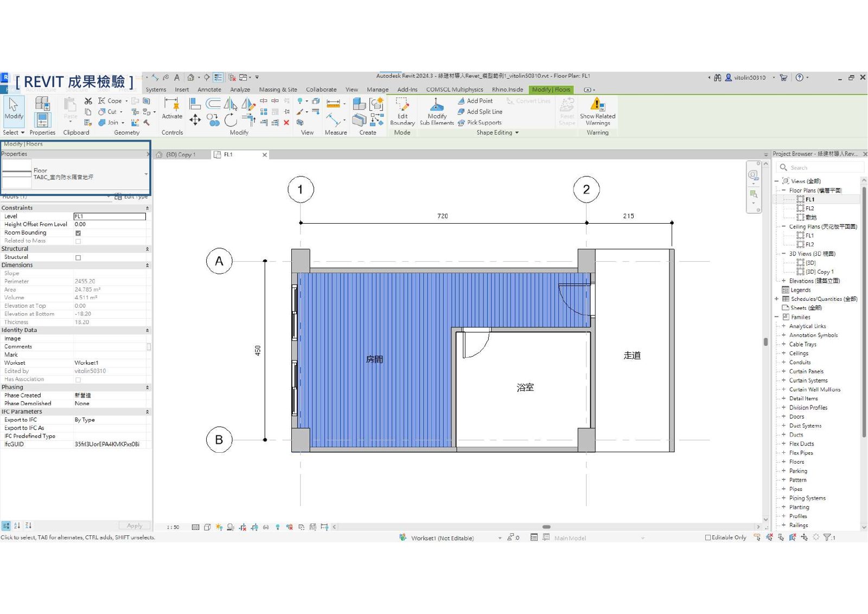The image size is (868, 614).
Task: Click the Project Browser search field
Action: pos(820,168)
